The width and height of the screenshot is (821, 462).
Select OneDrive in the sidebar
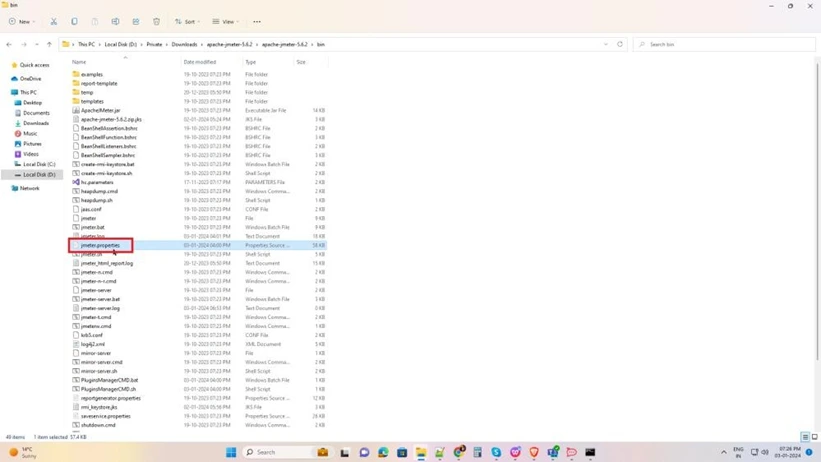(27, 79)
